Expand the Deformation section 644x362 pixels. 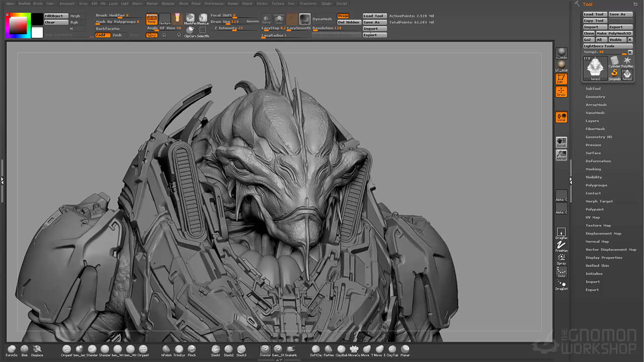pos(598,161)
